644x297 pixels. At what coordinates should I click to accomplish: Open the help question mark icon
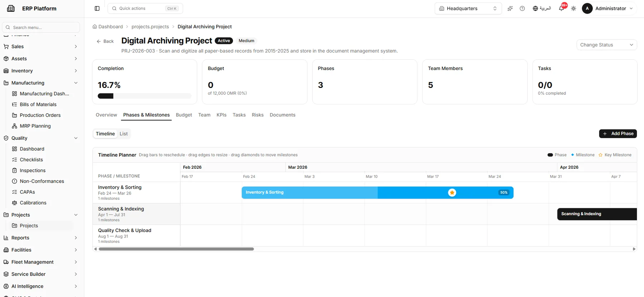tap(522, 8)
